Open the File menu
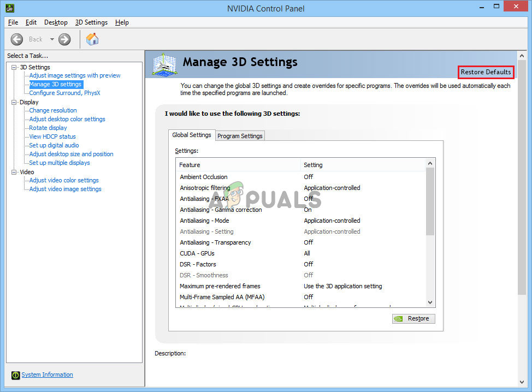 point(13,22)
